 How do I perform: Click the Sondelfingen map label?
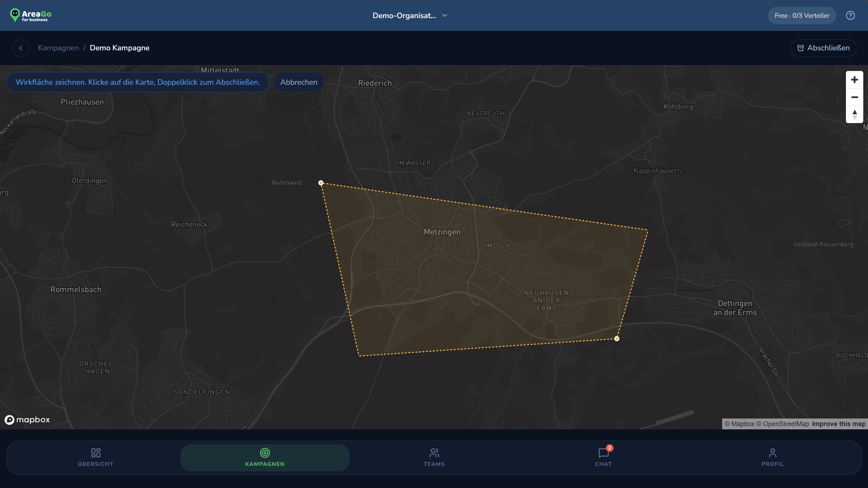click(202, 392)
